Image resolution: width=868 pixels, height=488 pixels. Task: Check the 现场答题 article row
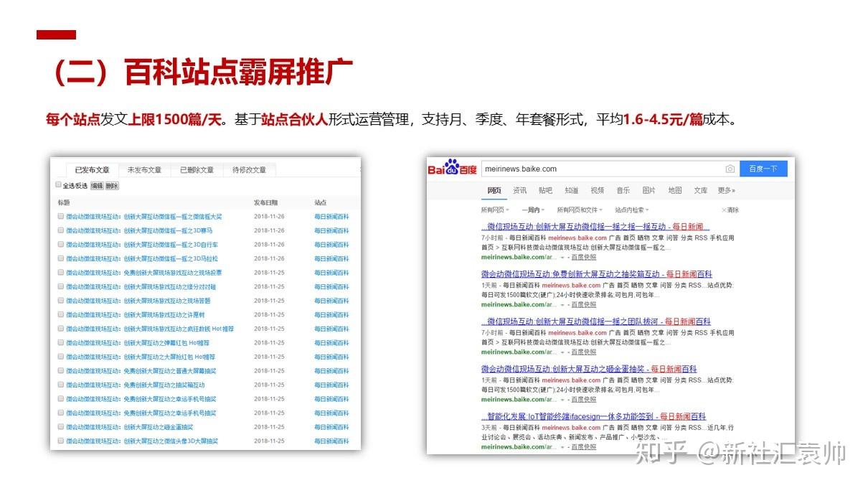click(61, 301)
